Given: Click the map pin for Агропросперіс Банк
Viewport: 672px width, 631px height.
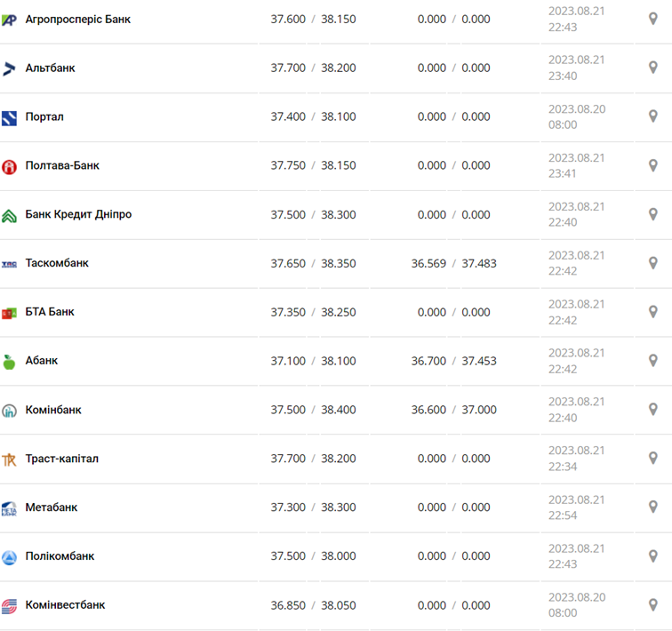Looking at the screenshot, I should coord(652,19).
